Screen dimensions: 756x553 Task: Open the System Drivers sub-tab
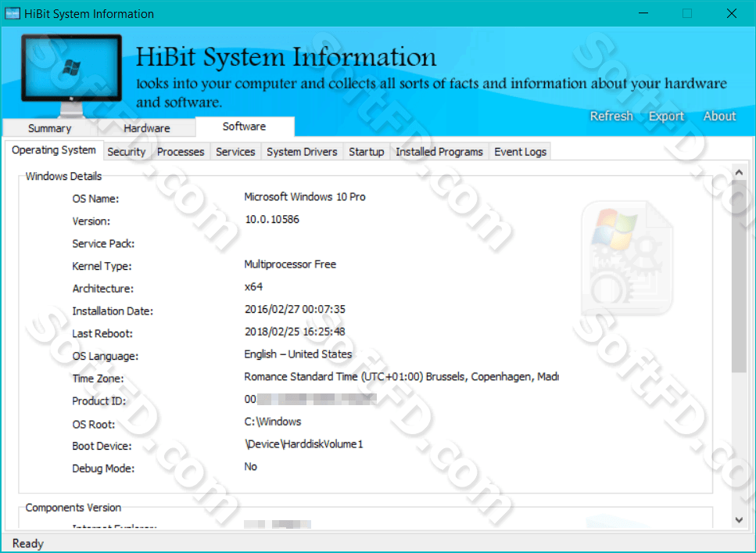[302, 152]
